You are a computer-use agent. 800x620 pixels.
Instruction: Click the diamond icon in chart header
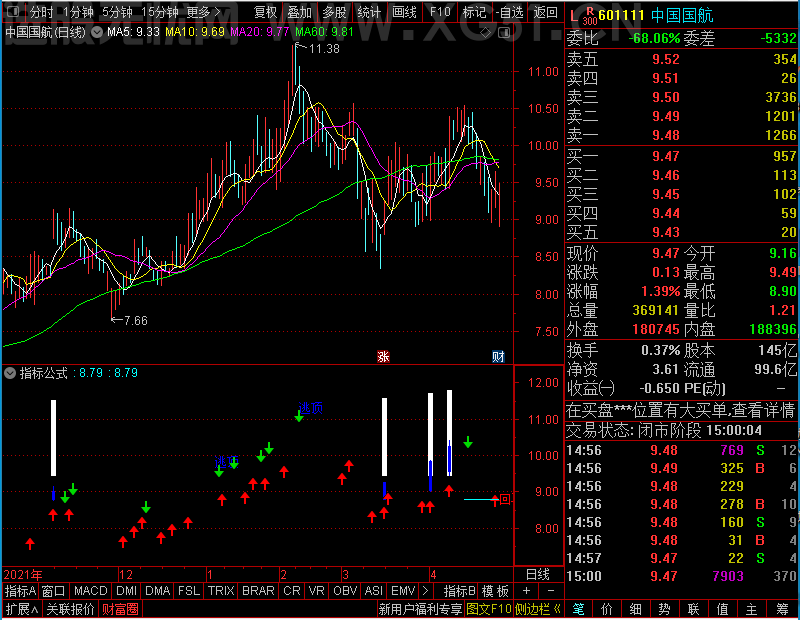486,33
